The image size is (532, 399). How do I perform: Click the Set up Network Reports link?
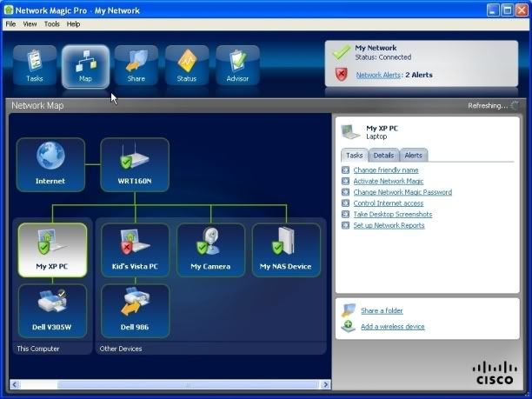coord(389,225)
